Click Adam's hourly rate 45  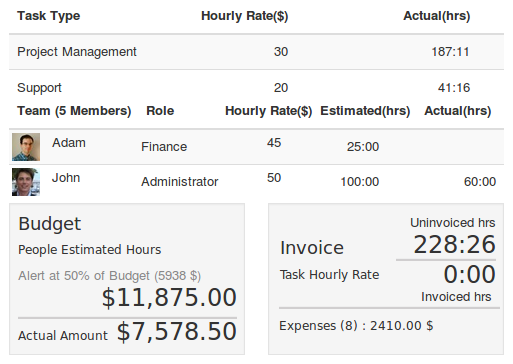(x=274, y=143)
